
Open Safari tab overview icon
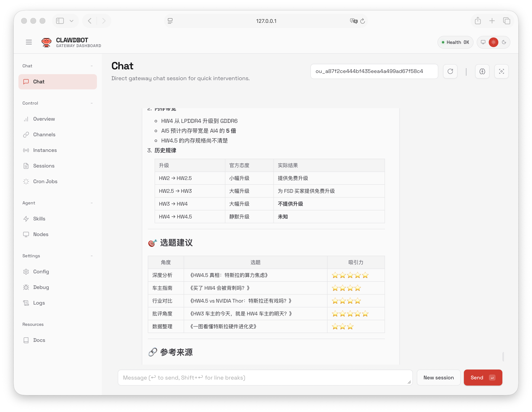click(506, 21)
